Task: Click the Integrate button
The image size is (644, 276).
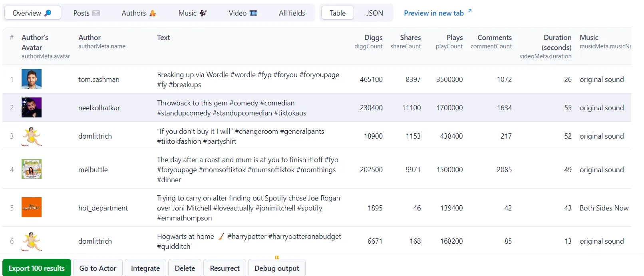Action: [145, 268]
